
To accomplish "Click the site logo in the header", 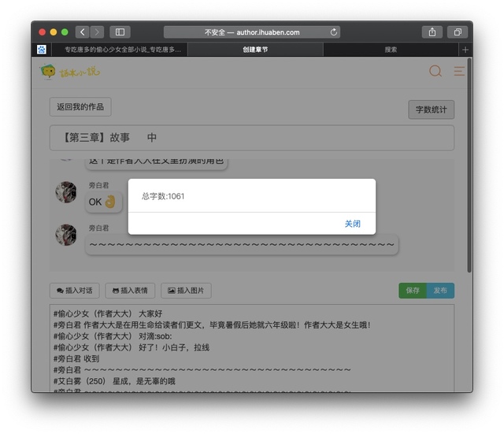I will (70, 72).
